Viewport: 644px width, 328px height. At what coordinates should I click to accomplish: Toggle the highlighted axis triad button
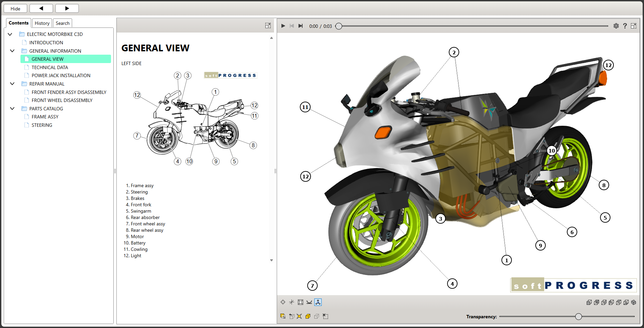pyautogui.click(x=318, y=302)
